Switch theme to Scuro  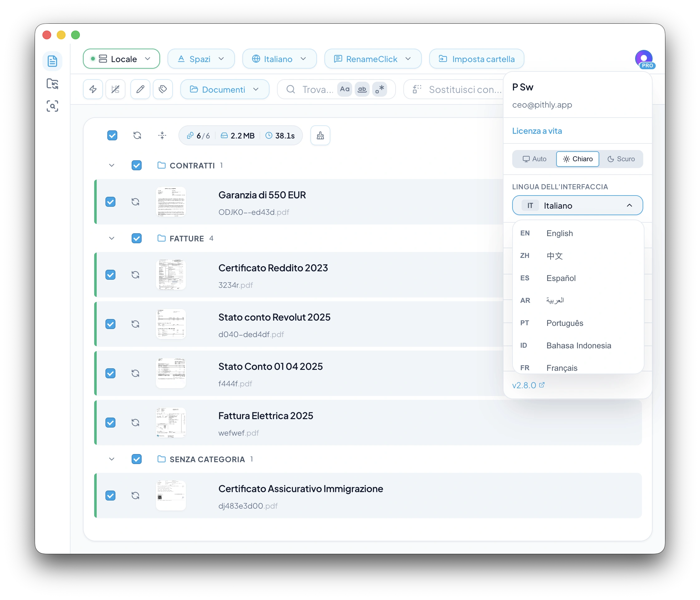pos(621,159)
